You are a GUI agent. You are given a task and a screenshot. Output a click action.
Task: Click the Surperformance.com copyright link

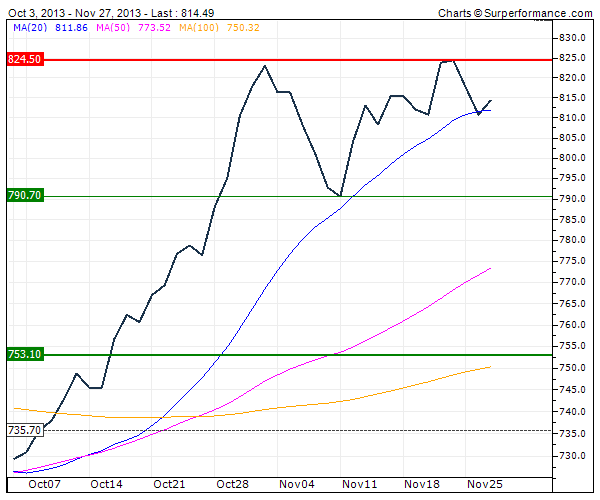[515, 13]
